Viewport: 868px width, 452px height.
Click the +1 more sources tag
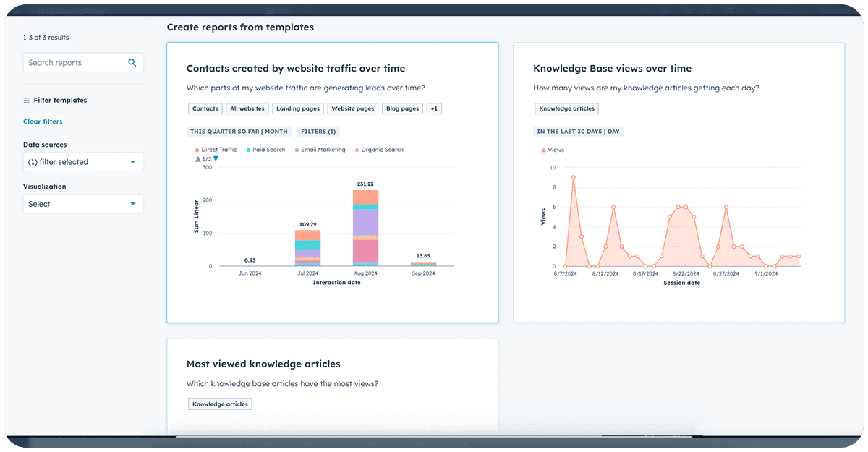point(434,108)
